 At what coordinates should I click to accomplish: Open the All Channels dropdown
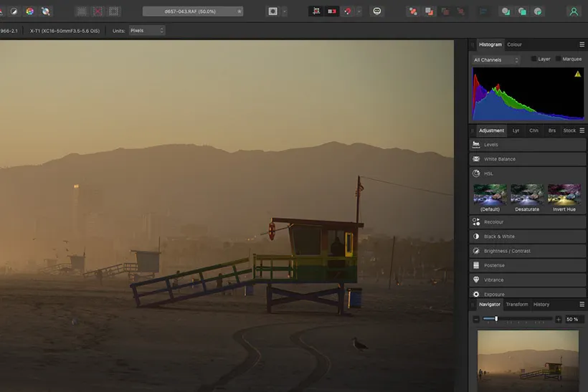(x=495, y=60)
